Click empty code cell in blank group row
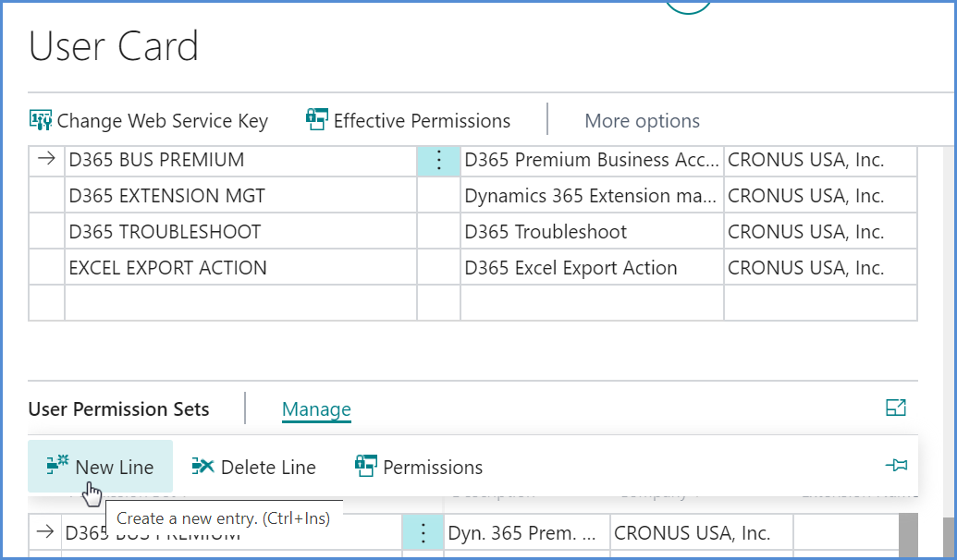 pos(240,303)
